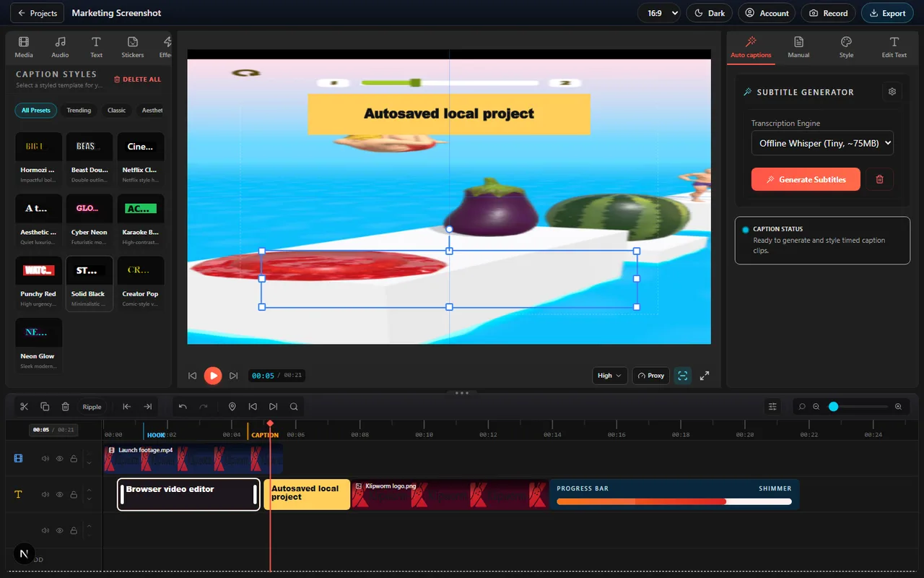Toggle Ripple edit mode

tap(92, 407)
